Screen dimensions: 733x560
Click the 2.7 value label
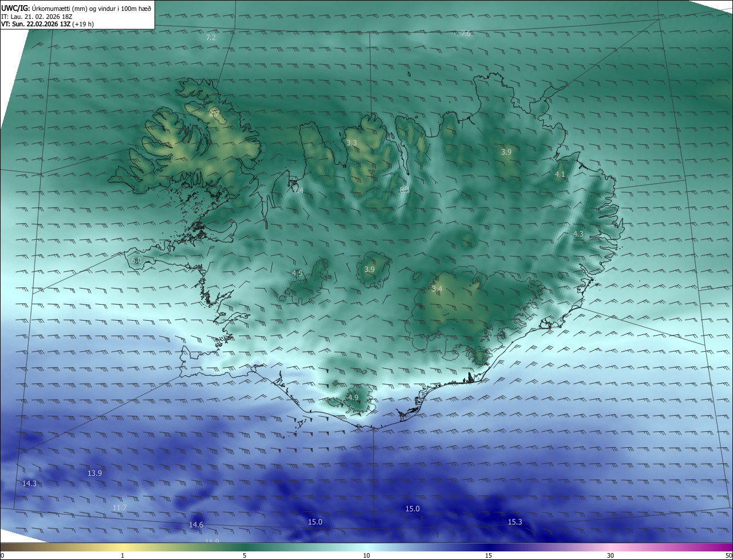point(215,113)
